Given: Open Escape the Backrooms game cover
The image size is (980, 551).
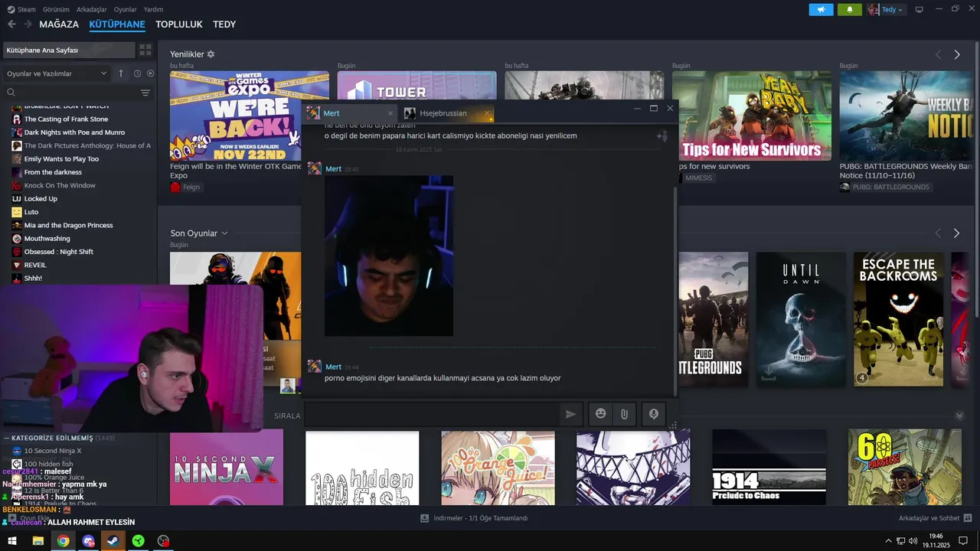Looking at the screenshot, I should [x=898, y=319].
